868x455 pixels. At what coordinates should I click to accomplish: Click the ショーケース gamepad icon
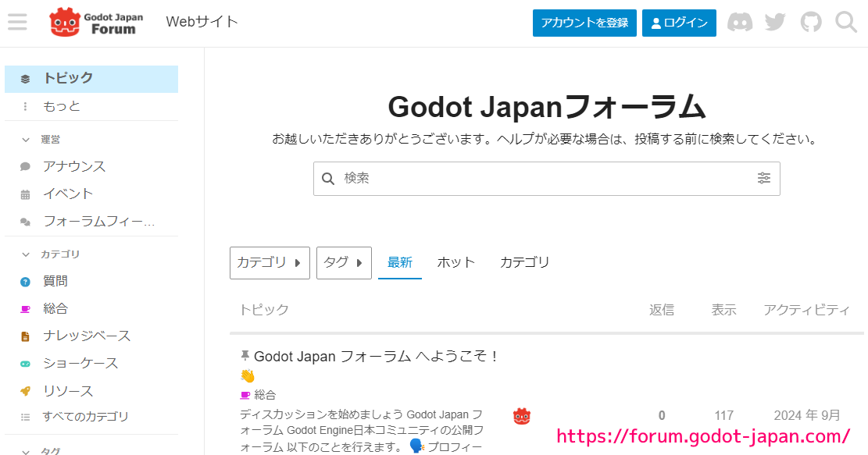tap(25, 364)
